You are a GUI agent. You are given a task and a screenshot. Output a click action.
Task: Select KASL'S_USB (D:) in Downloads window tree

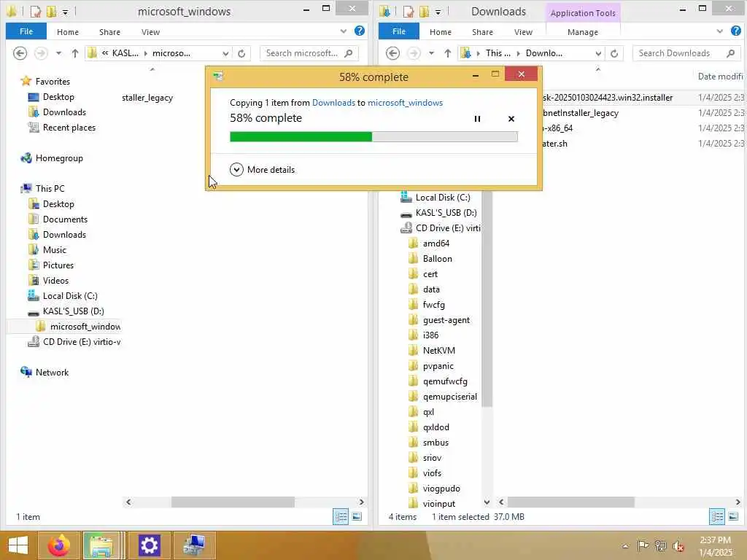click(x=438, y=213)
